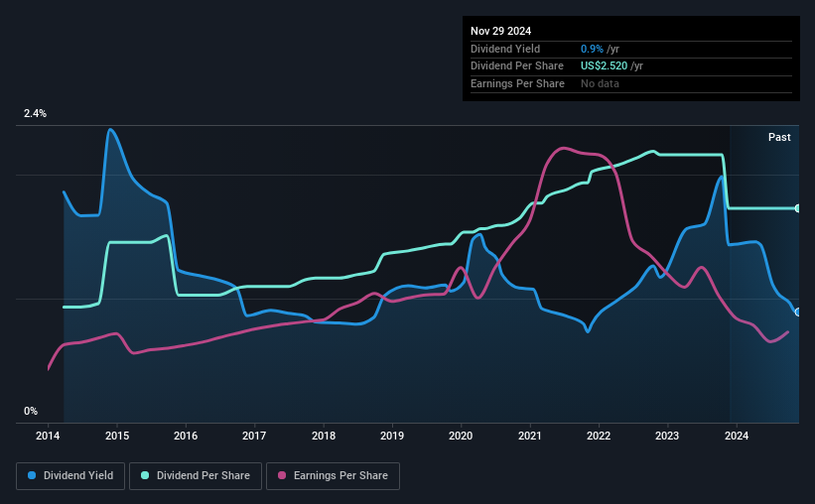Screen dimensions: 815x504
Task: Click the 2022 x-axis label
Action: (599, 436)
